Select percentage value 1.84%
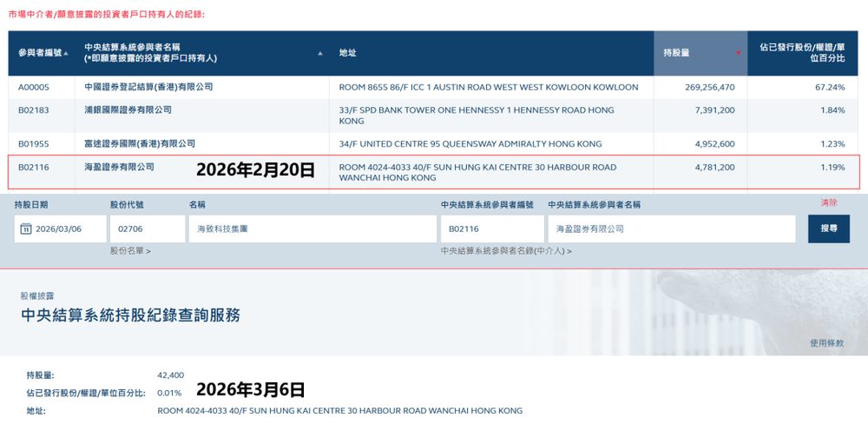This screenshot has width=868, height=424. pos(832,110)
